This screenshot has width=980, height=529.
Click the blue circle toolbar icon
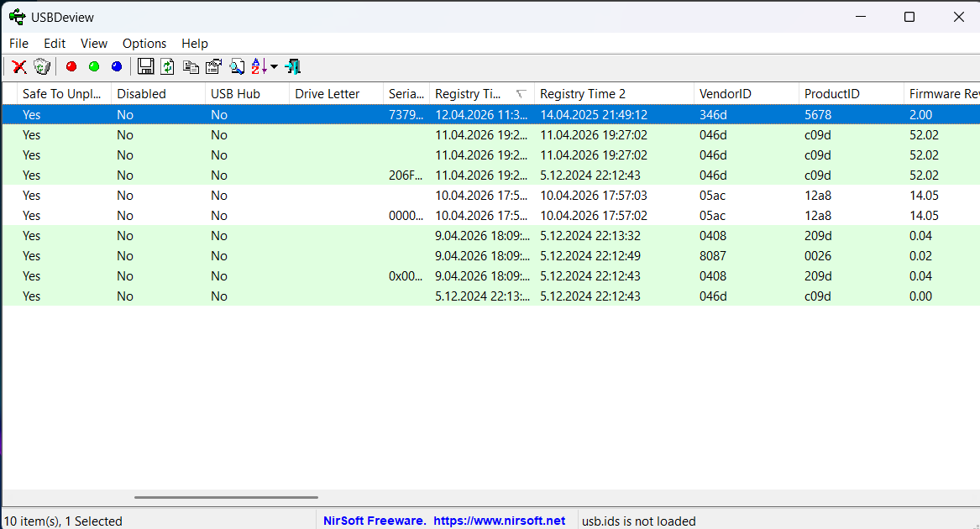click(x=116, y=66)
